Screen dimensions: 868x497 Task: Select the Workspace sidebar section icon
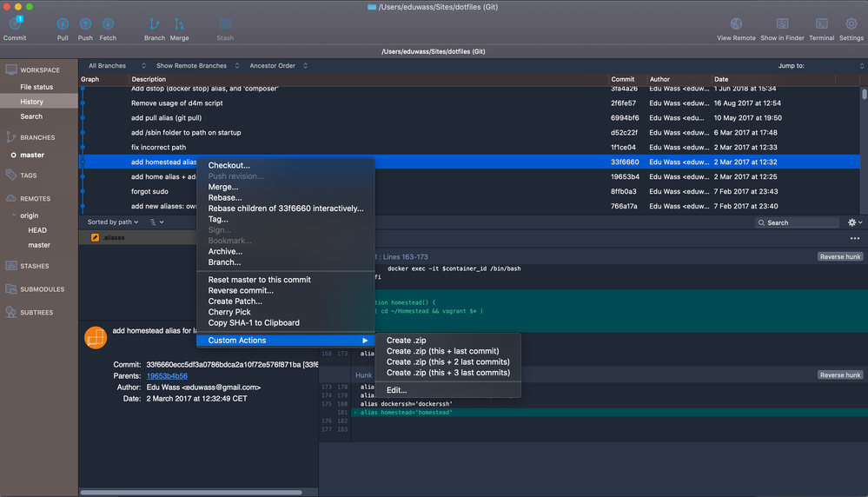[11, 70]
